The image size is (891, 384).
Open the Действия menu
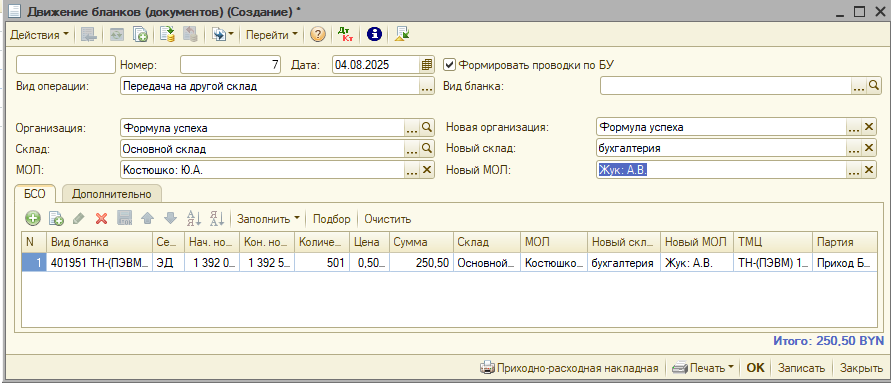pos(39,35)
